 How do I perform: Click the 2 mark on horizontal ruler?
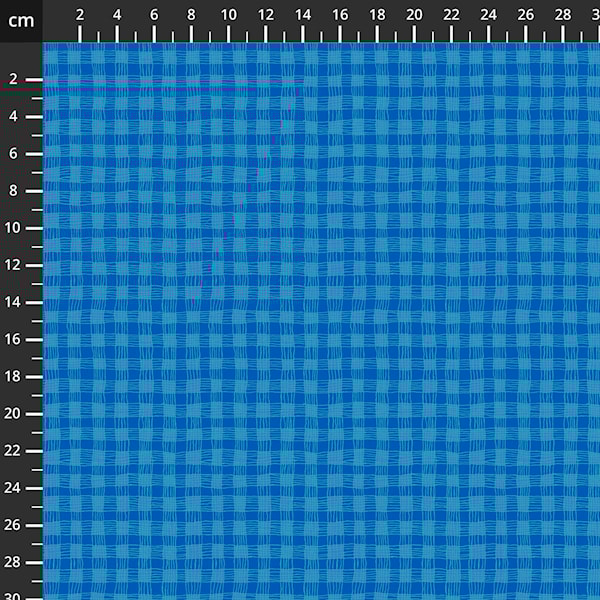coord(80,15)
